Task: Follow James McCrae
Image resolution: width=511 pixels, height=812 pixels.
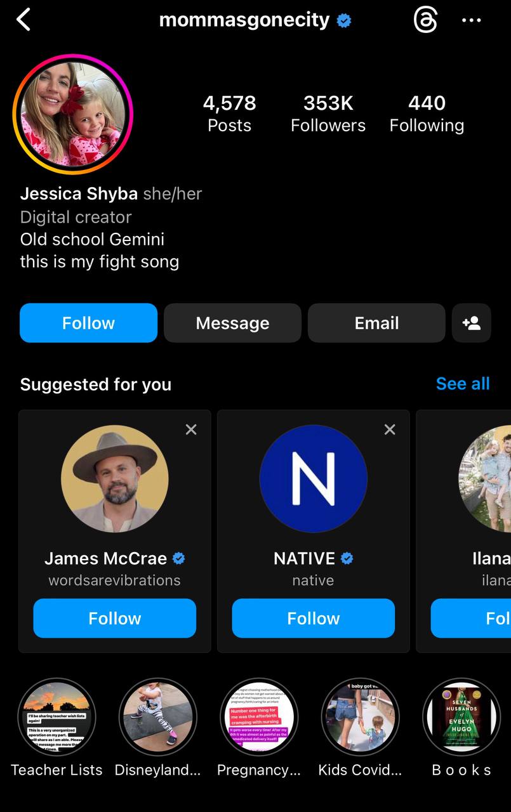Action: tap(115, 618)
